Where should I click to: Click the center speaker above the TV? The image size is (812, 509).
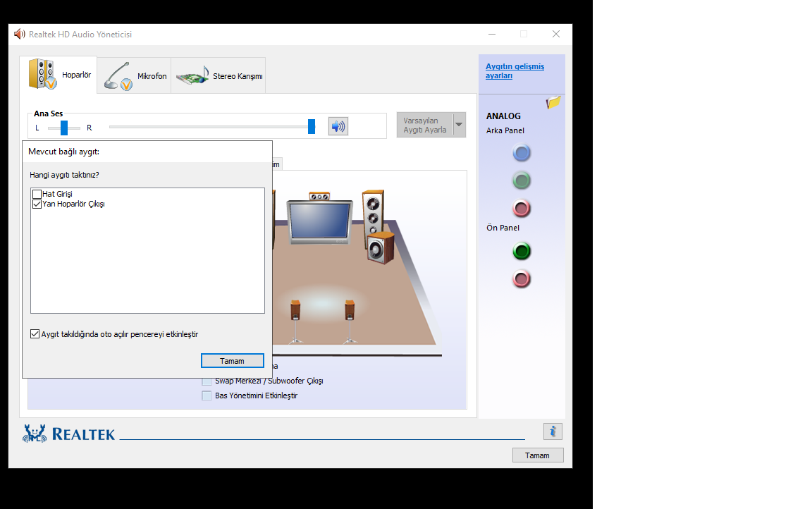pos(319,196)
